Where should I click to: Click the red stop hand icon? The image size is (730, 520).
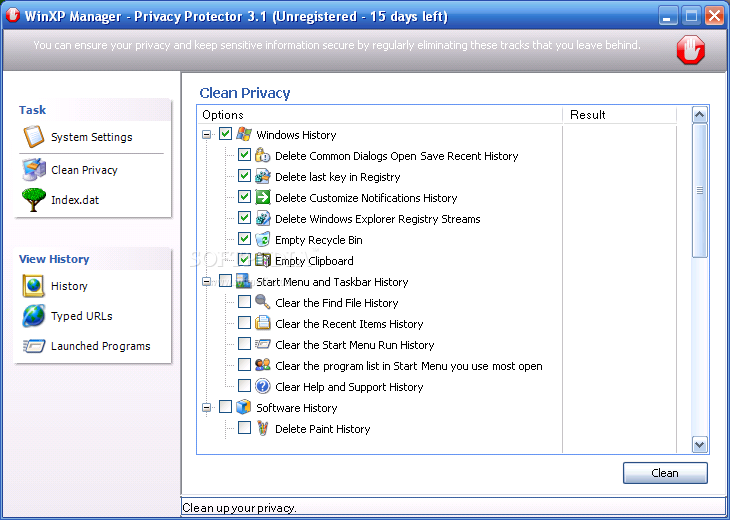point(690,50)
